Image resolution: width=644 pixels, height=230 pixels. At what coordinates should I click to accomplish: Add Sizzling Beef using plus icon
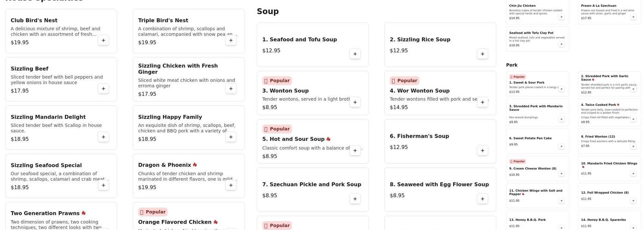[103, 89]
